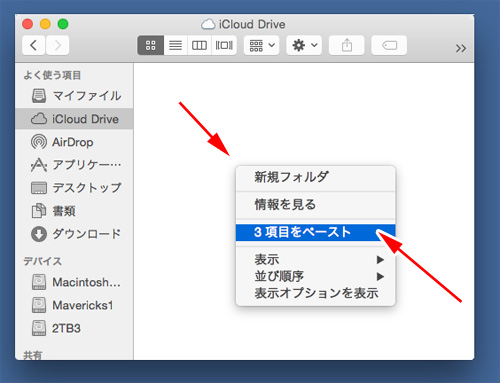Select Mavericks1 volume label

coord(83,305)
